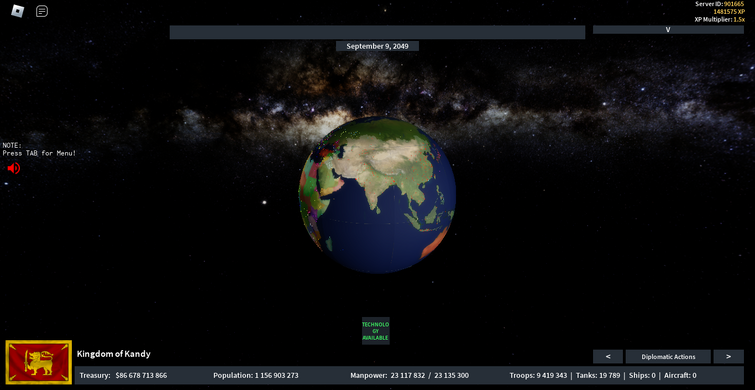Click the Kingdom of Kandy name
Image resolution: width=755 pixels, height=390 pixels.
pyautogui.click(x=114, y=354)
